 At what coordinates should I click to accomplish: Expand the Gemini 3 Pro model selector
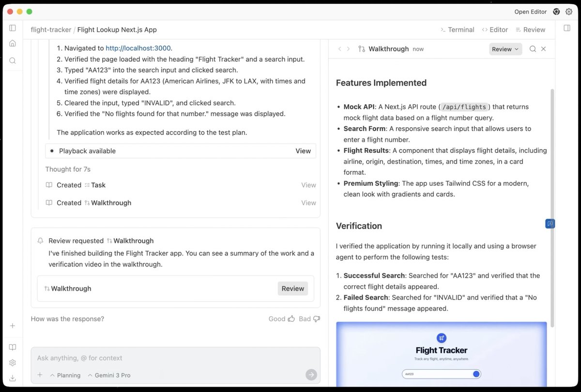point(109,375)
